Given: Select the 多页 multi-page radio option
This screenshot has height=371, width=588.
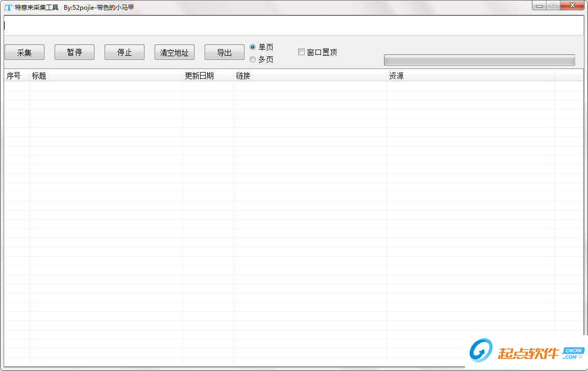Looking at the screenshot, I should tap(253, 59).
